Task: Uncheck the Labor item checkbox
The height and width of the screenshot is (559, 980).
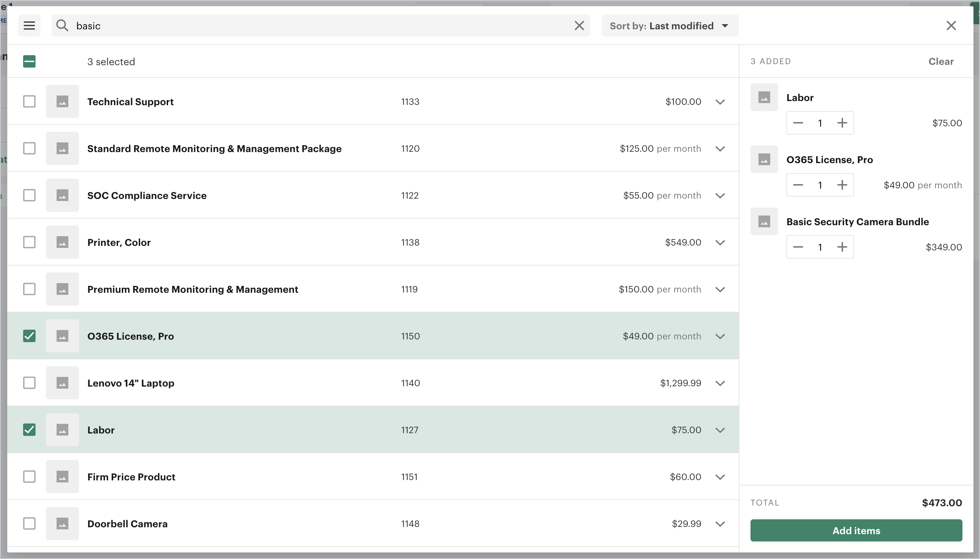Action: point(29,430)
